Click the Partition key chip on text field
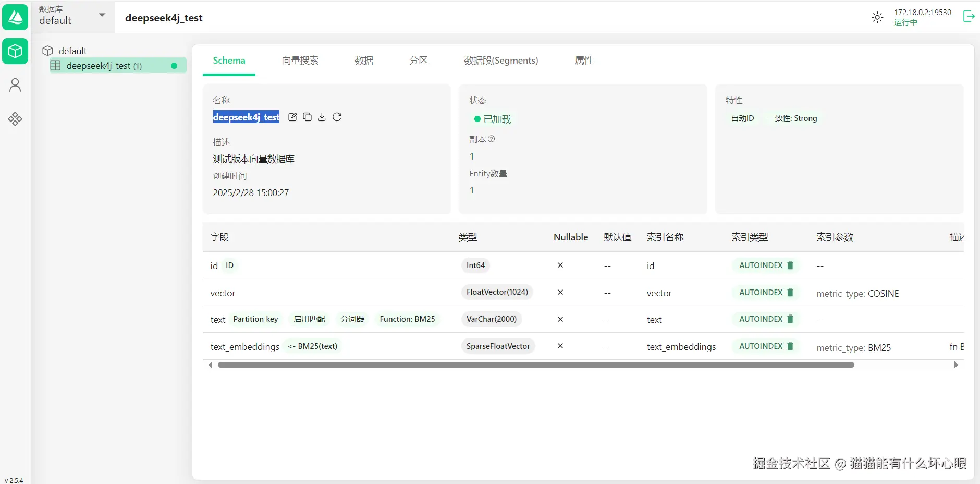 255,319
